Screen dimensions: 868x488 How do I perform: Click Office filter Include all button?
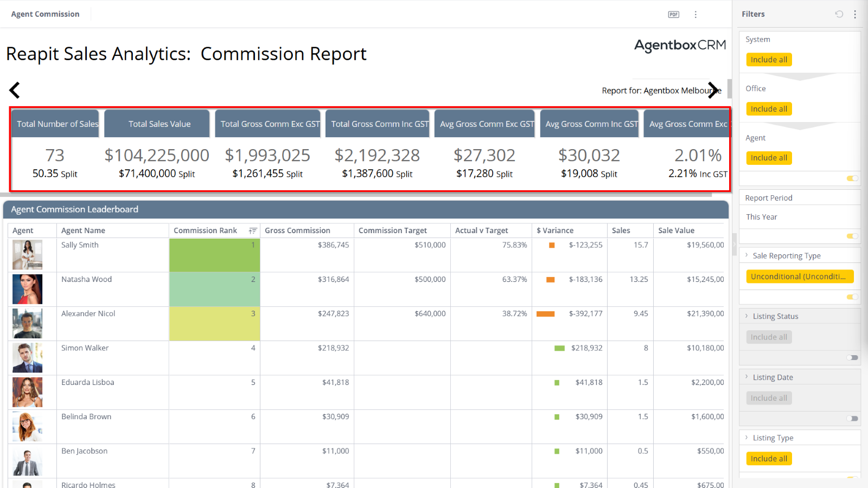point(769,109)
